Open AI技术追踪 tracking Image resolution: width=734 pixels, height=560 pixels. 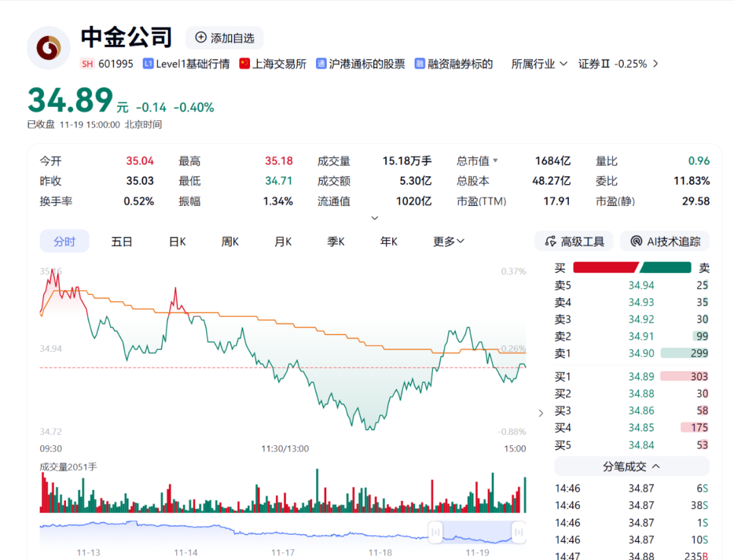tap(665, 241)
